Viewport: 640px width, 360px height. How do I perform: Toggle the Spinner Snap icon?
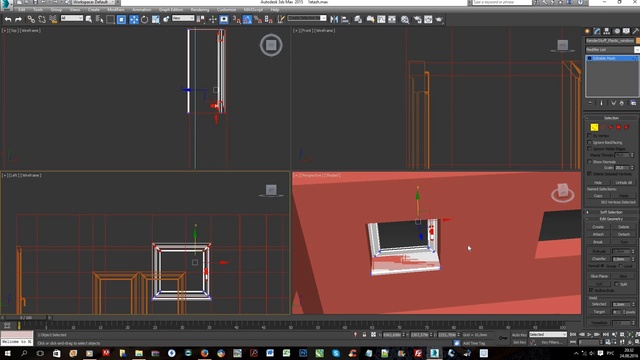(x=269, y=19)
